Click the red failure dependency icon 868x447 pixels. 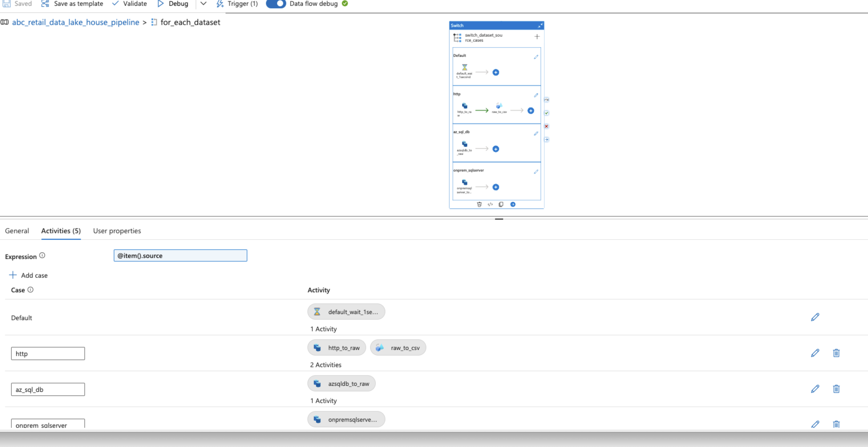pyautogui.click(x=547, y=126)
